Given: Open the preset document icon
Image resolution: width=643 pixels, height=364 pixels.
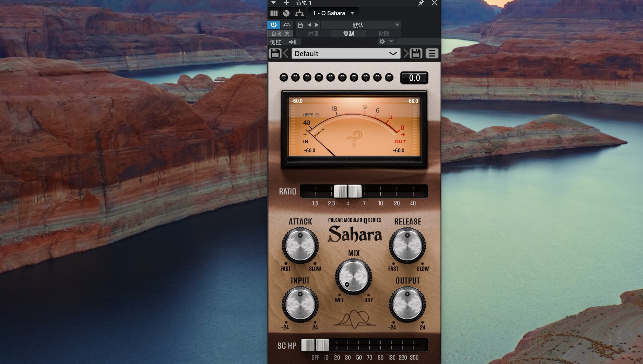Looking at the screenshot, I should (300, 25).
